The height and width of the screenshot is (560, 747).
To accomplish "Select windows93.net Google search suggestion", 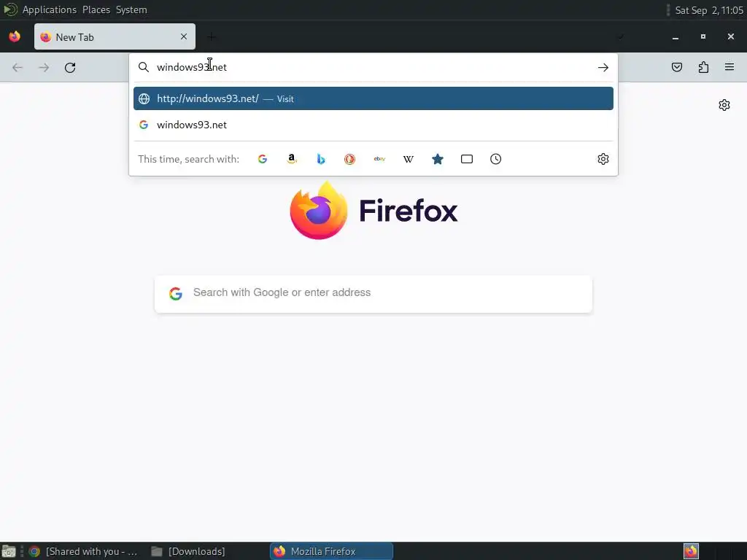I will pos(373,125).
